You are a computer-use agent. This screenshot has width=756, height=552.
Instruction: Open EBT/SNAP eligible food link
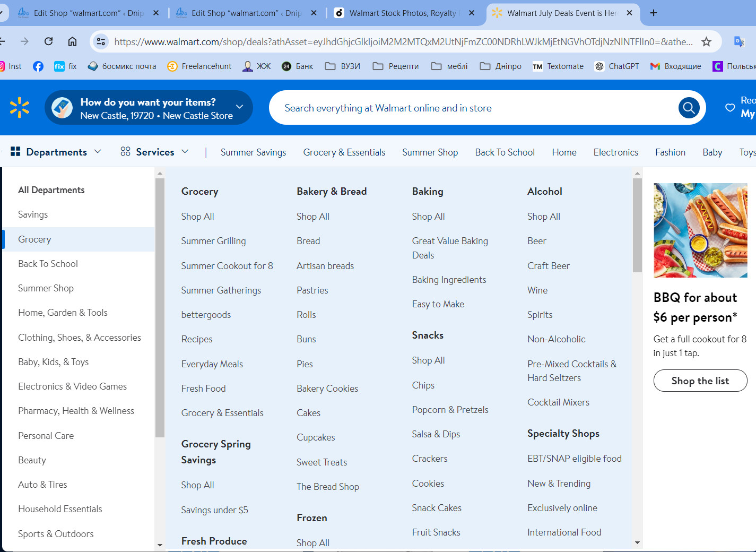click(x=574, y=459)
